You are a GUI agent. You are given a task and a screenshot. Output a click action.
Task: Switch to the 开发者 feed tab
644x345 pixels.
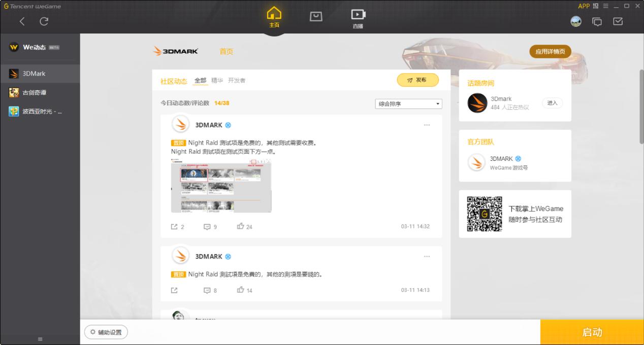point(237,80)
